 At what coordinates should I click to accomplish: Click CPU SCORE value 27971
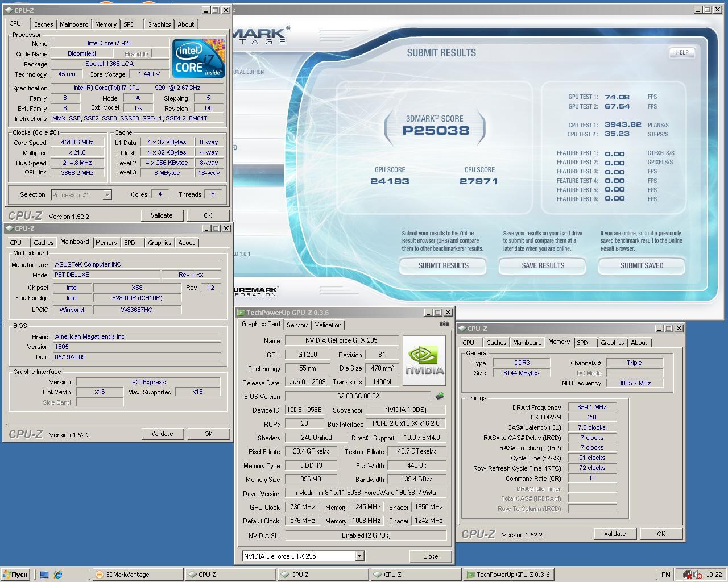478,181
